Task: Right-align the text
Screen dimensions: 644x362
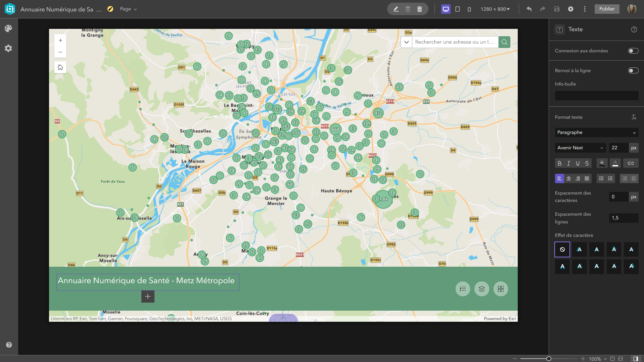Action: pos(578,178)
